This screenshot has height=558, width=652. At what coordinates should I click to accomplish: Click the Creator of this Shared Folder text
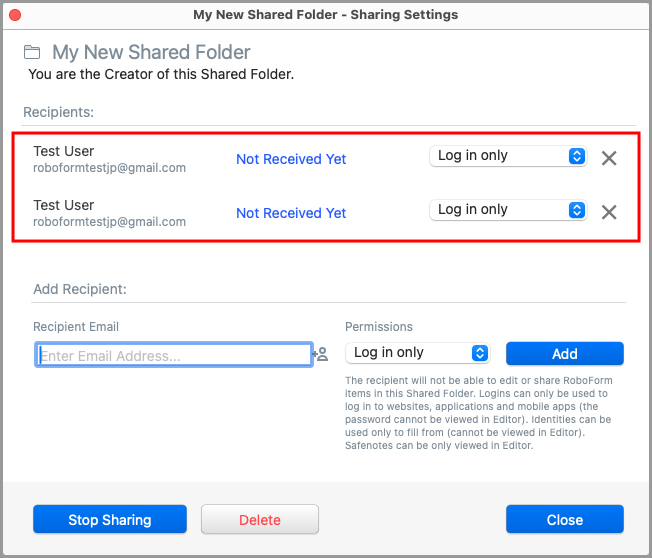(161, 74)
